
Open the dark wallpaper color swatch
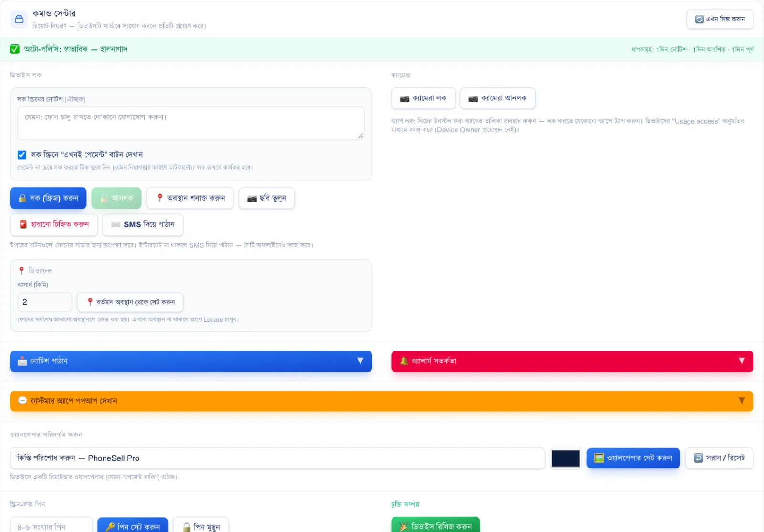(565, 458)
